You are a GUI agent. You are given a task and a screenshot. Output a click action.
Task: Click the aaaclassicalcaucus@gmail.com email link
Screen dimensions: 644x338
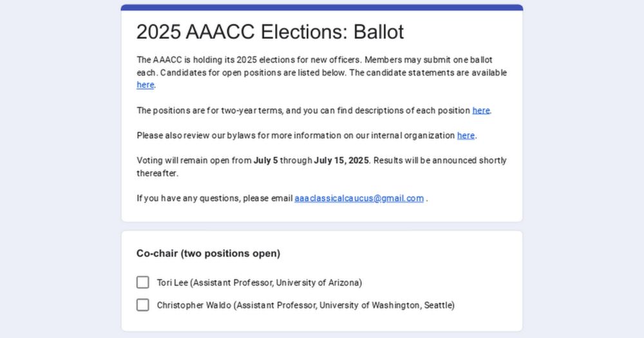pos(359,198)
